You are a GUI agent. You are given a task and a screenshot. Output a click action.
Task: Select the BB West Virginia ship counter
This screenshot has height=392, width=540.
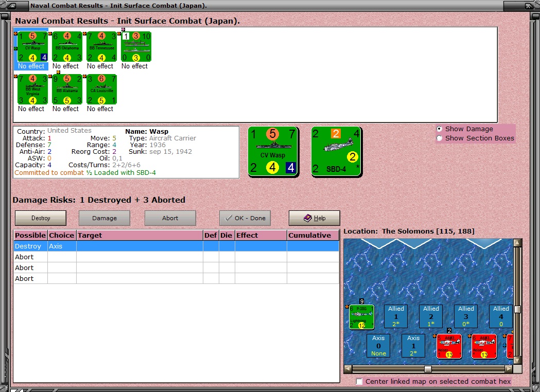[33, 89]
